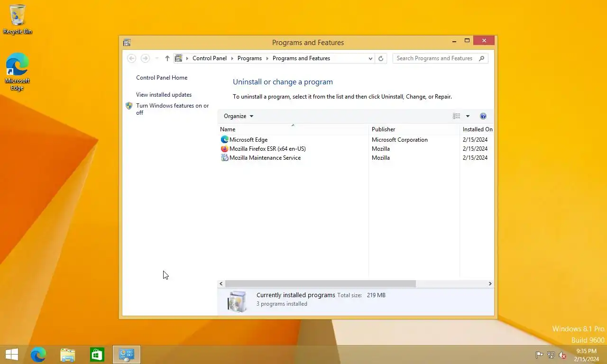
Task: Click the horizontal scrollbar thumb
Action: click(x=320, y=283)
